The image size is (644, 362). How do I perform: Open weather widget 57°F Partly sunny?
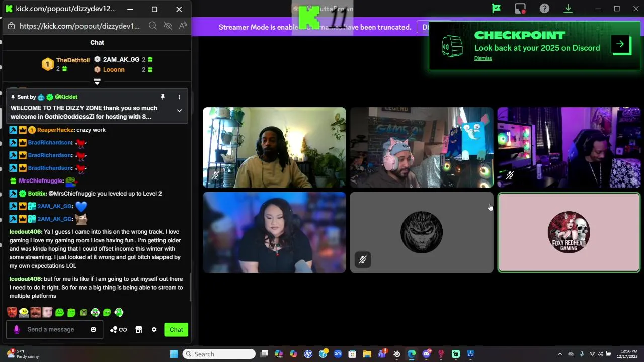tap(23, 354)
